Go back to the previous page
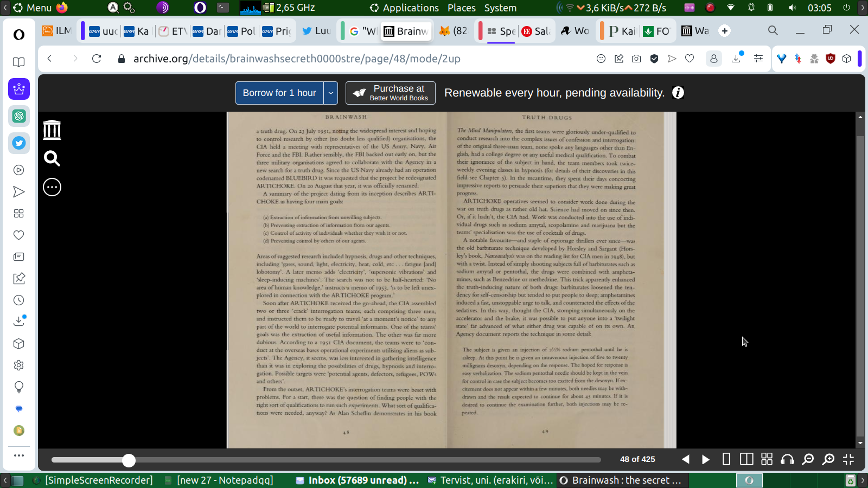 coord(49,59)
